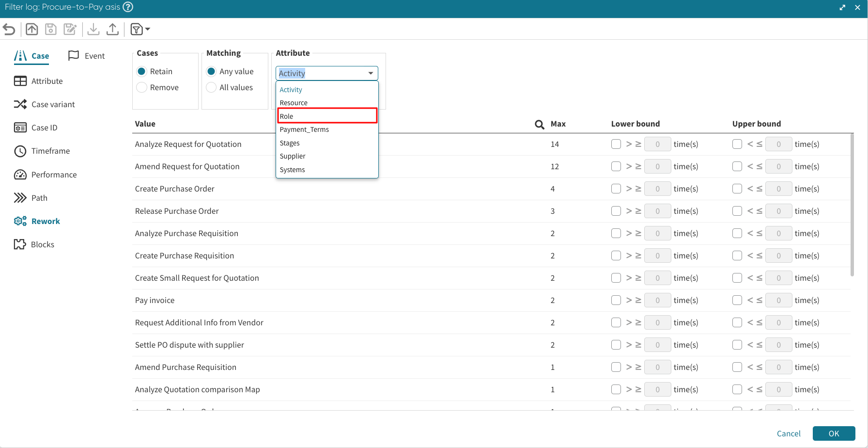Enable lower bound for Create Purchase Order
868x448 pixels.
pyautogui.click(x=616, y=189)
